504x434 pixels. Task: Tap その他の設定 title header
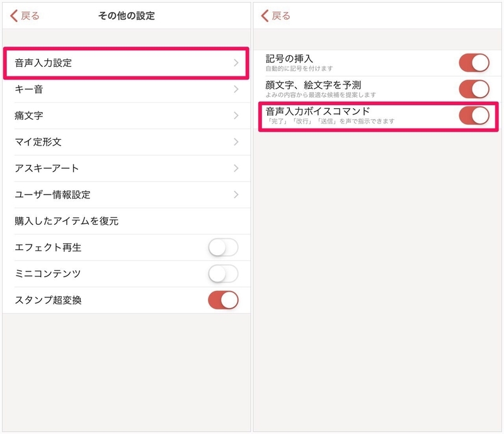[126, 16]
